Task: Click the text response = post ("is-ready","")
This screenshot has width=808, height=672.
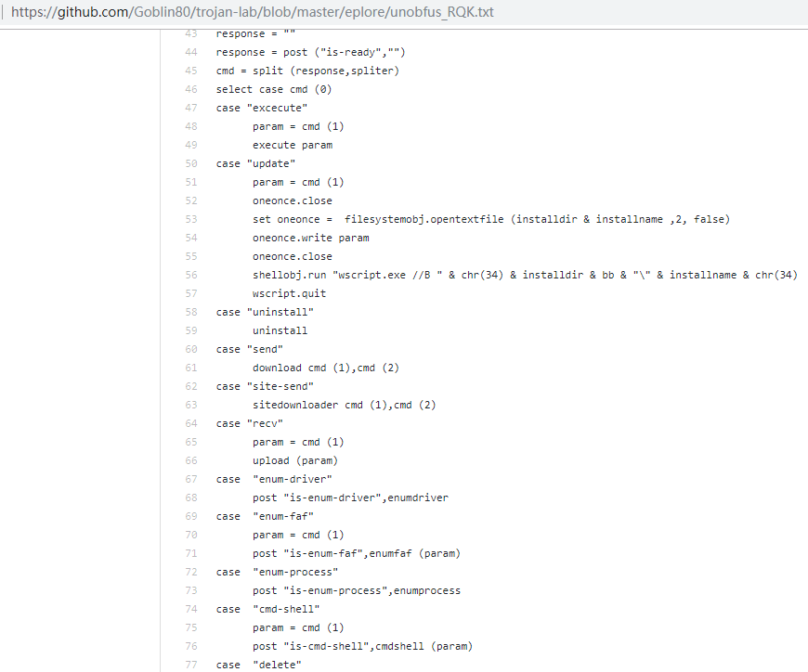Action: 311,52
